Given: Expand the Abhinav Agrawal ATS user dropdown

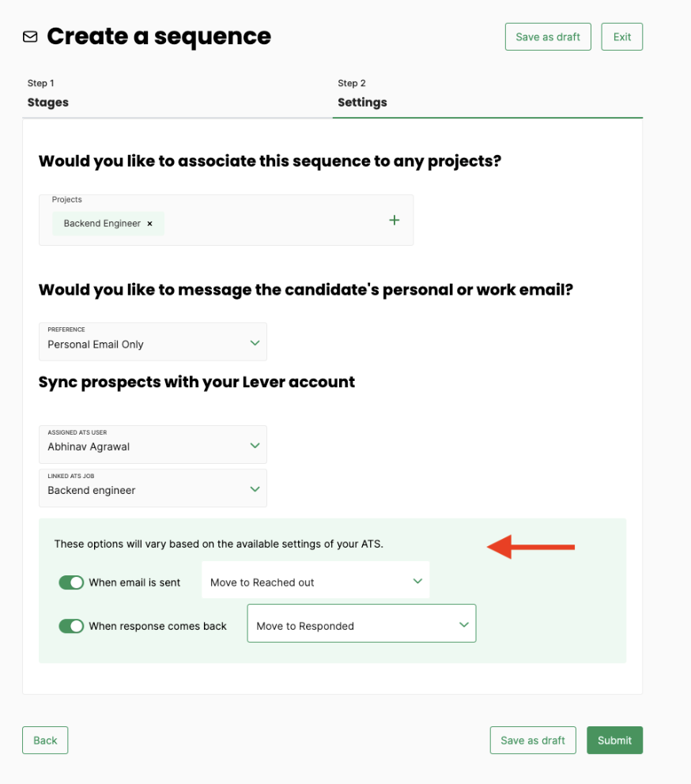Looking at the screenshot, I should click(153, 444).
